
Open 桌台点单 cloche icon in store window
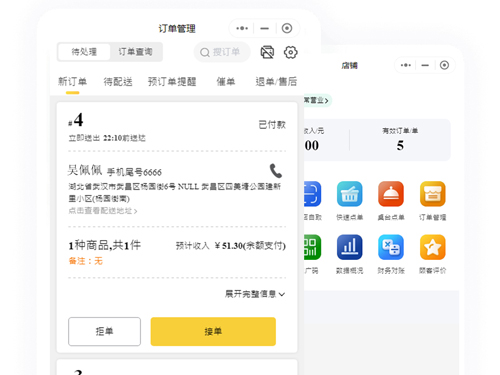(x=391, y=194)
